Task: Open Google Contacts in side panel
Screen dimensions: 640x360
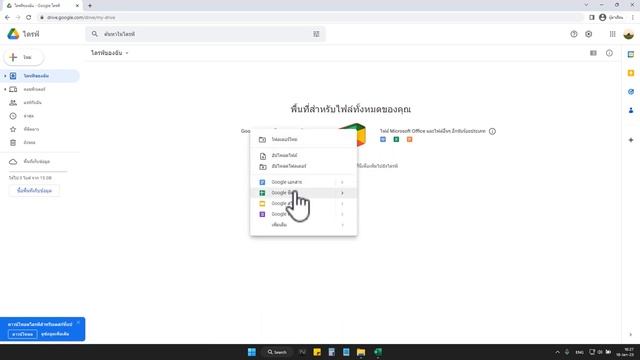Action: (631, 110)
